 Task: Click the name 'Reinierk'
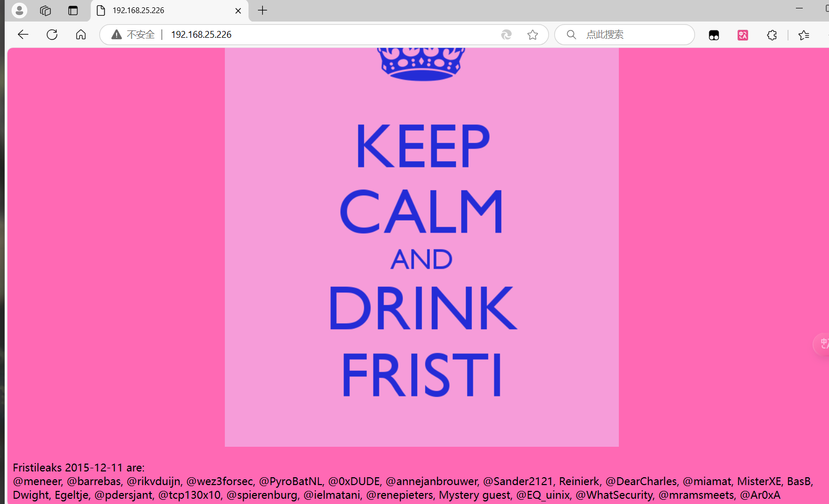coord(579,481)
